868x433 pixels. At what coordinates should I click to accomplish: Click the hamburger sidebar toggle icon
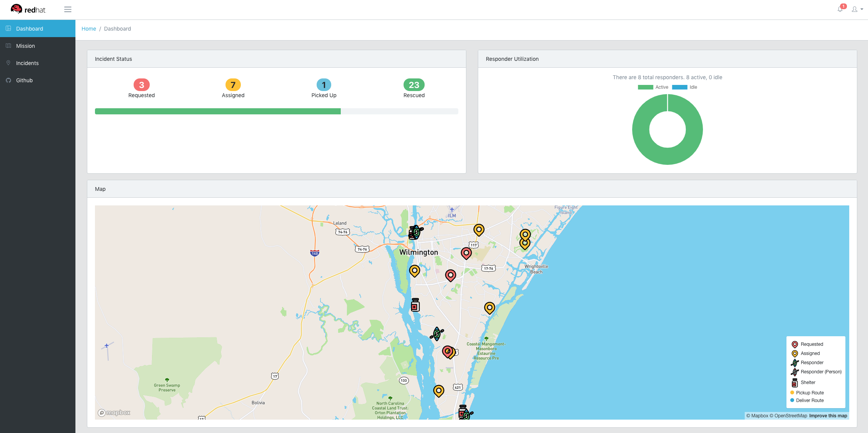tap(68, 10)
